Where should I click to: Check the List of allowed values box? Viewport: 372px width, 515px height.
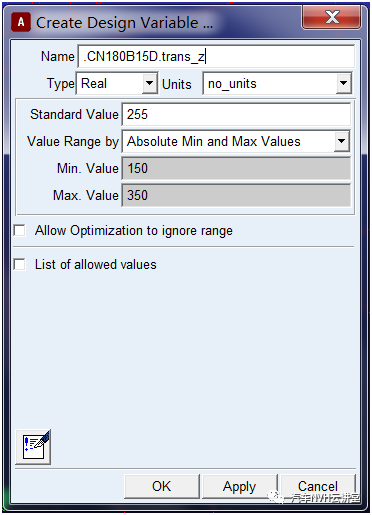[x=20, y=264]
